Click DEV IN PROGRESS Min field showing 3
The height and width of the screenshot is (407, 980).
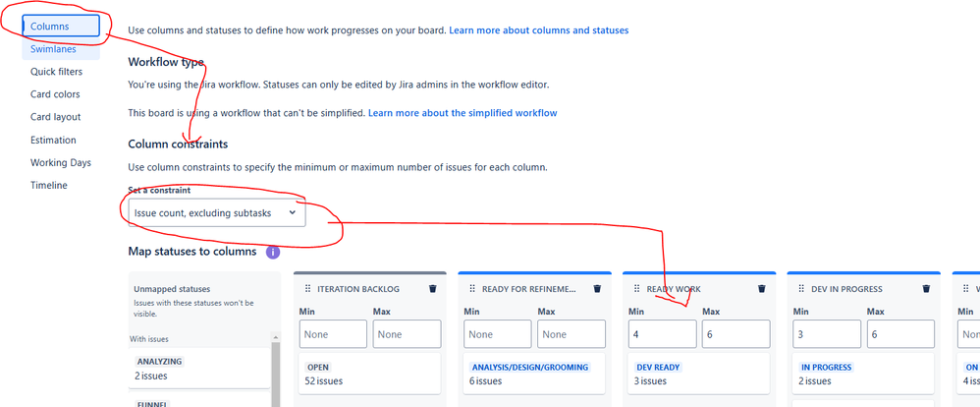click(x=827, y=334)
